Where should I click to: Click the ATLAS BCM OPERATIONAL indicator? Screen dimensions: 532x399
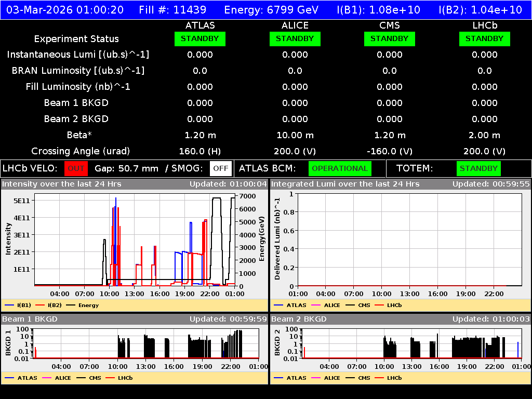tap(340, 168)
